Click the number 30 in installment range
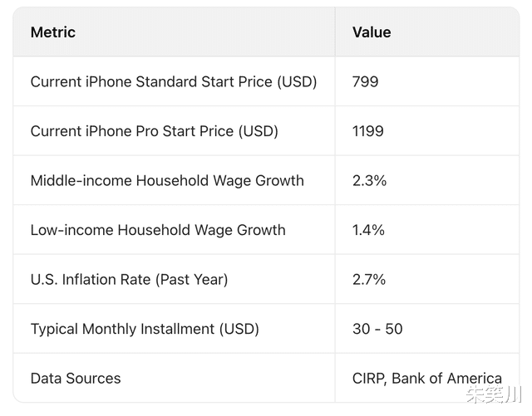This screenshot has width=532, height=416. point(361,329)
